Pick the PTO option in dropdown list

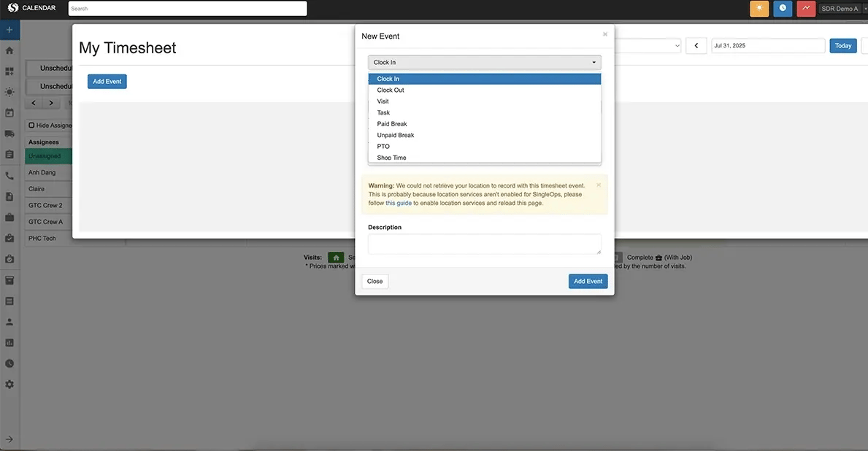coord(383,147)
